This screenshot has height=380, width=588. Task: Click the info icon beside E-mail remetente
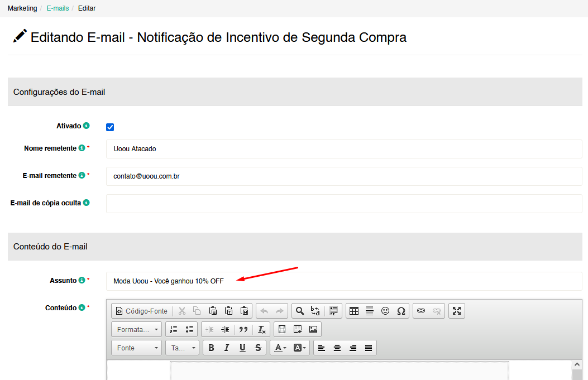pyautogui.click(x=82, y=175)
